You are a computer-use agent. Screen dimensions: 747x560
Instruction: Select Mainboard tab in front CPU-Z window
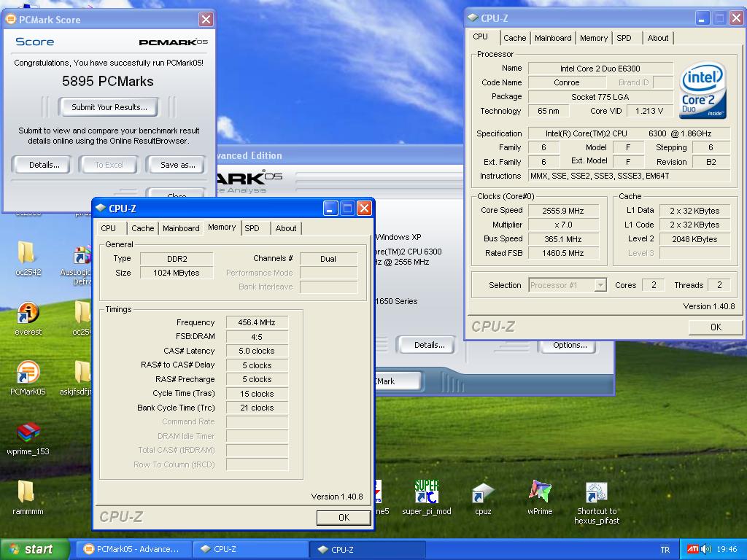pos(181,228)
